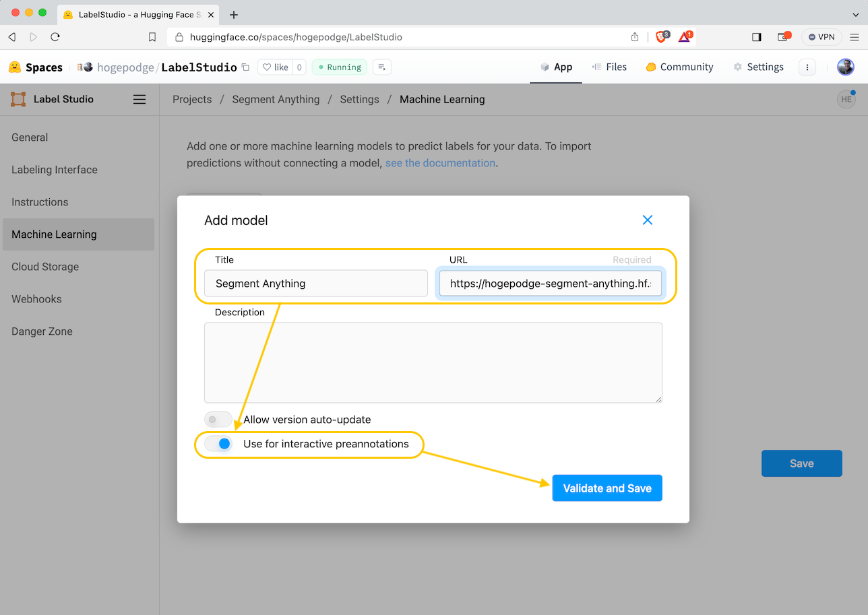Viewport: 868px width, 615px height.
Task: Toggle the browser sidebar panel icon
Action: pos(756,37)
